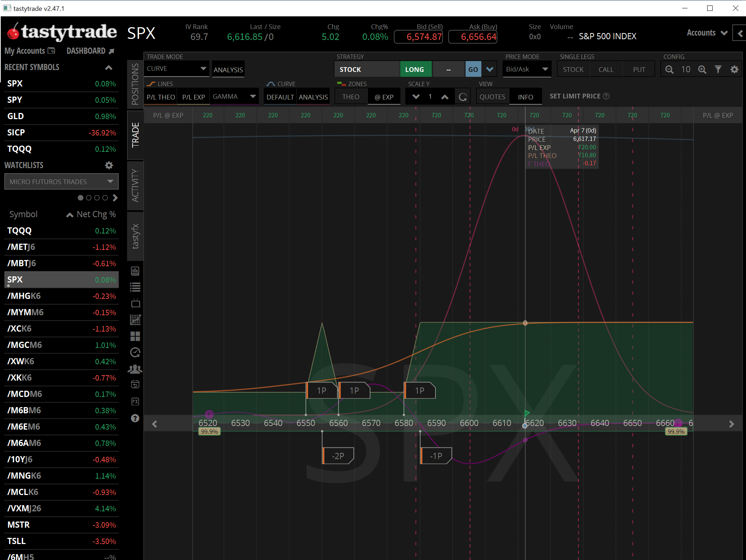
Task: Expand the MICRO FUTUROS TRADES watchlist dropdown
Action: tap(61, 182)
